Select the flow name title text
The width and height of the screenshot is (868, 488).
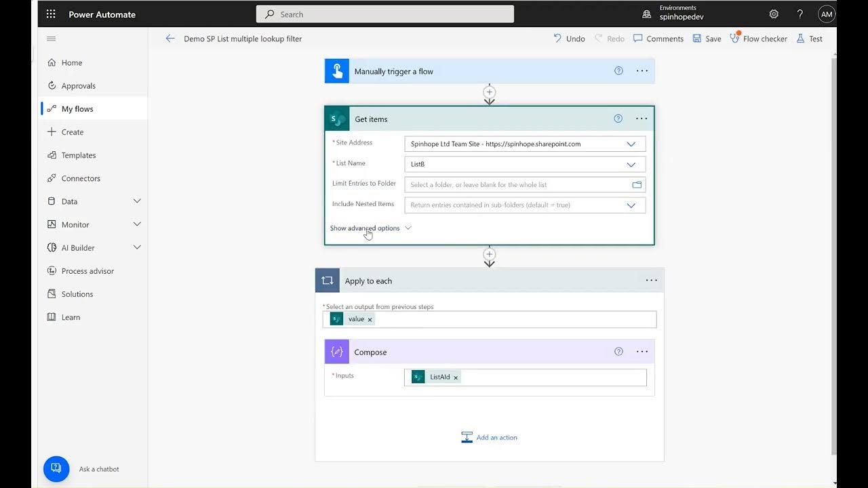(x=243, y=39)
